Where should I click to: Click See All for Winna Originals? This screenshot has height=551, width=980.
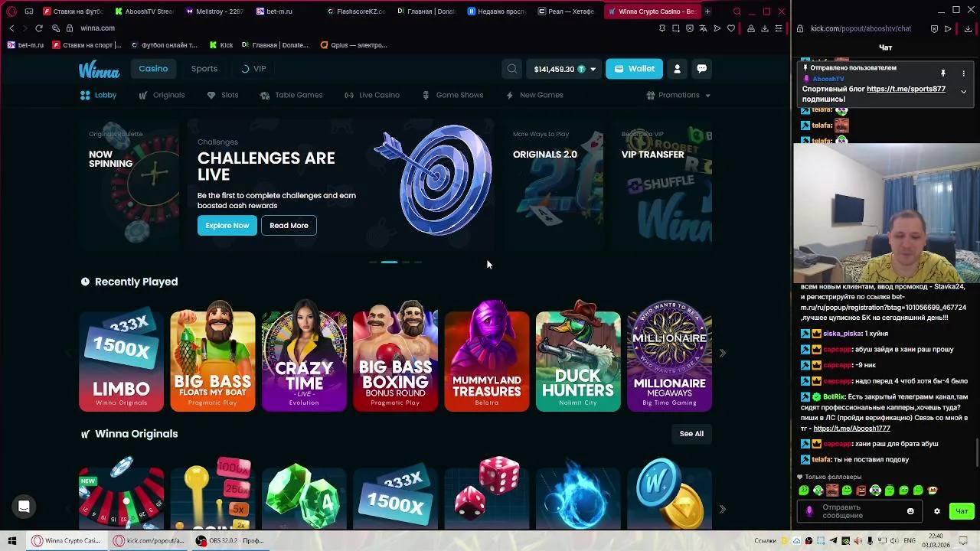click(x=691, y=434)
